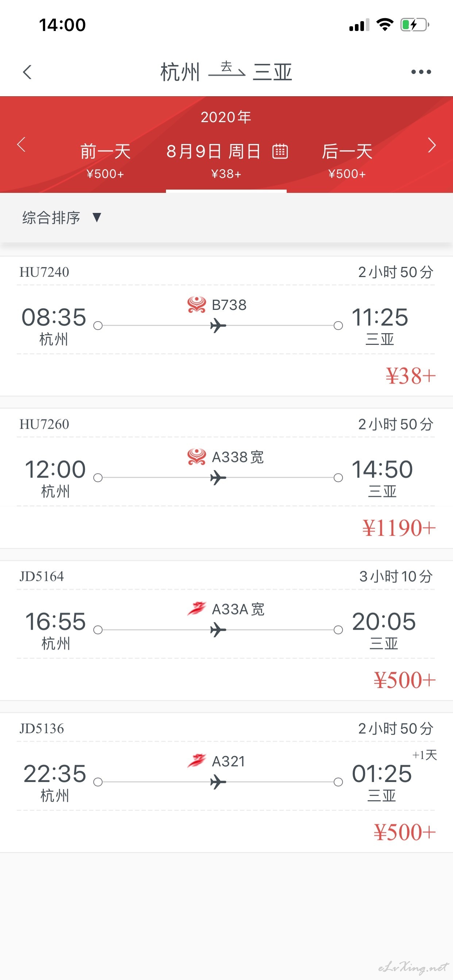Go to earlier dates with left chevron
Screen dimensions: 453x980
click(21, 145)
